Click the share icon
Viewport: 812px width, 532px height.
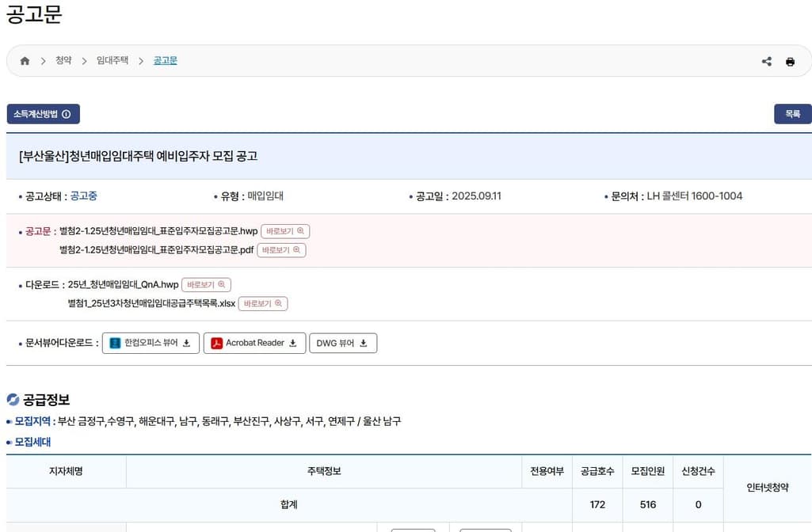766,62
